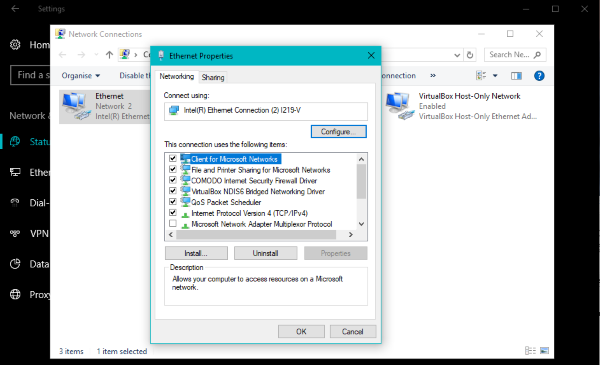This screenshot has height=365, width=600.
Task: Click the Status globe icon in sidebar
Action: tap(15, 142)
